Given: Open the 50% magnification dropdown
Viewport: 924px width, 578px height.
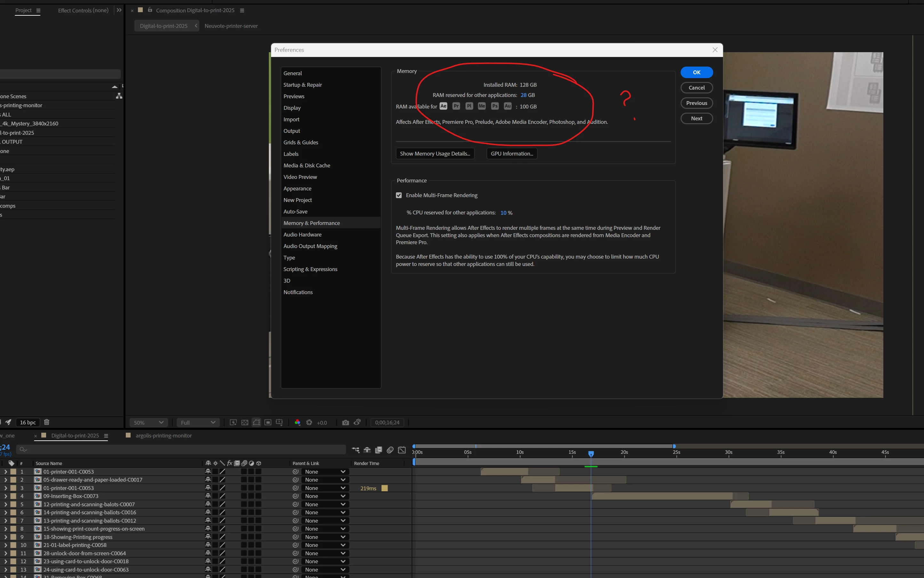Looking at the screenshot, I should tap(148, 422).
